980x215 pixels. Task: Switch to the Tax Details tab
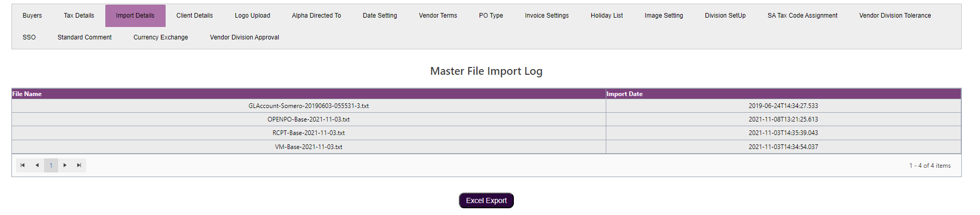coord(79,16)
